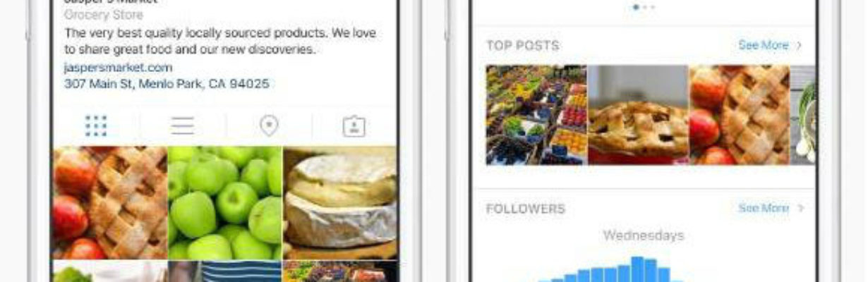Select the tallest bar in Followers chart
The height and width of the screenshot is (282, 868).
637,269
